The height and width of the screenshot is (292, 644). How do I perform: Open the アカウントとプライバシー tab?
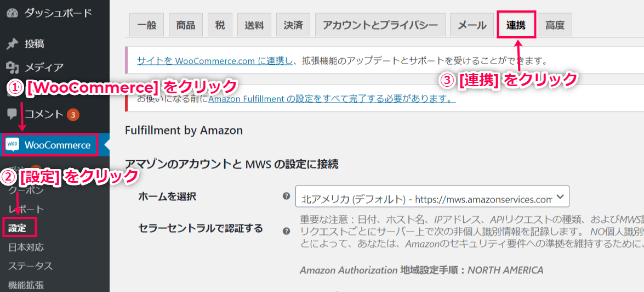point(380,25)
